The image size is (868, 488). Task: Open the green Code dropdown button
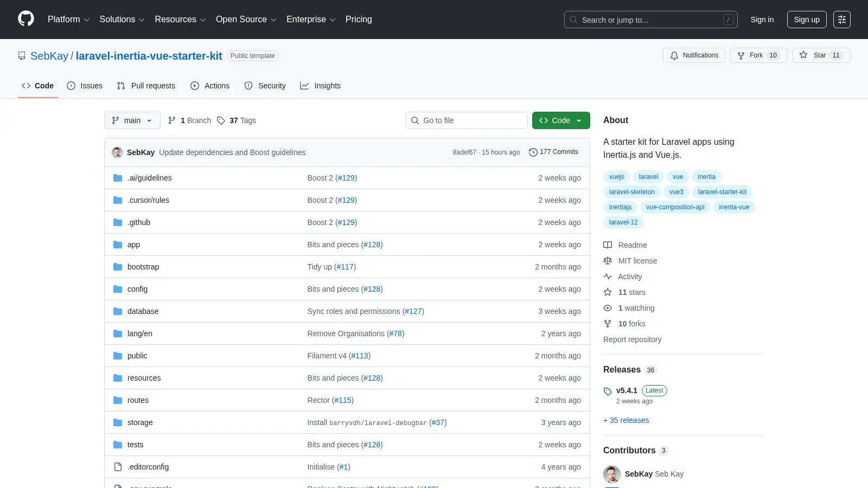[561, 120]
